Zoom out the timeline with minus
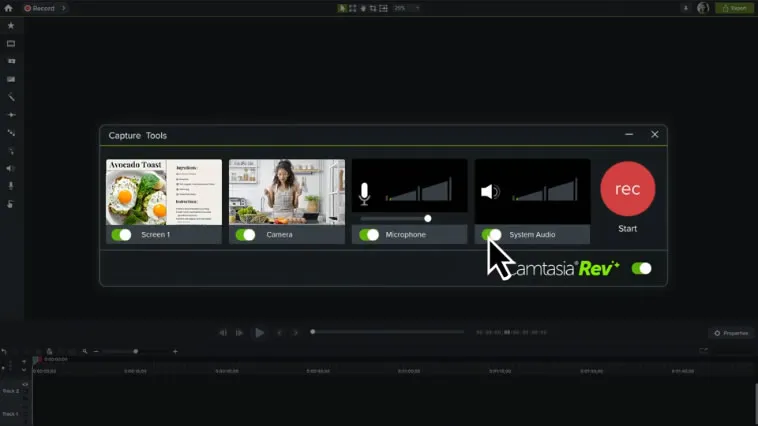The image size is (758, 426). tap(96, 352)
